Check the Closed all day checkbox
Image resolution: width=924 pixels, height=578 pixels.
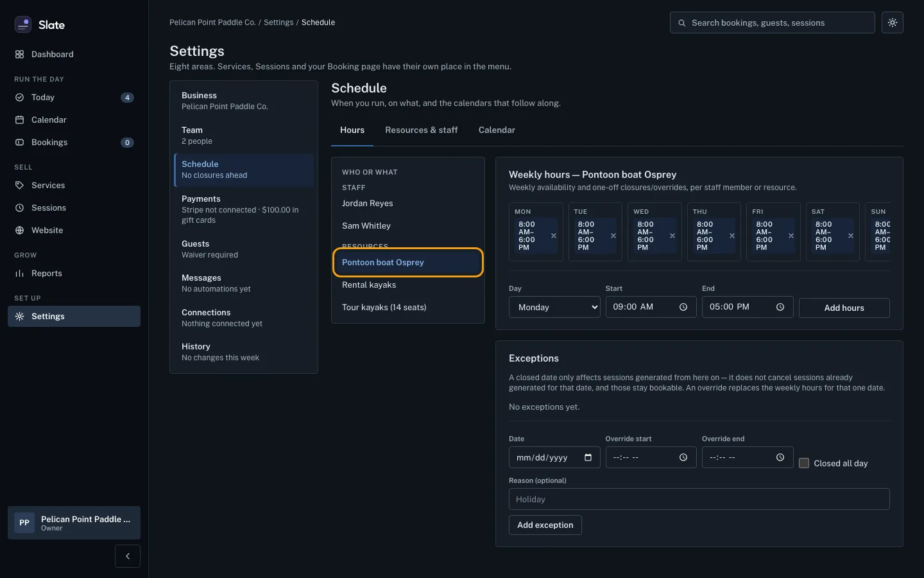coord(804,463)
